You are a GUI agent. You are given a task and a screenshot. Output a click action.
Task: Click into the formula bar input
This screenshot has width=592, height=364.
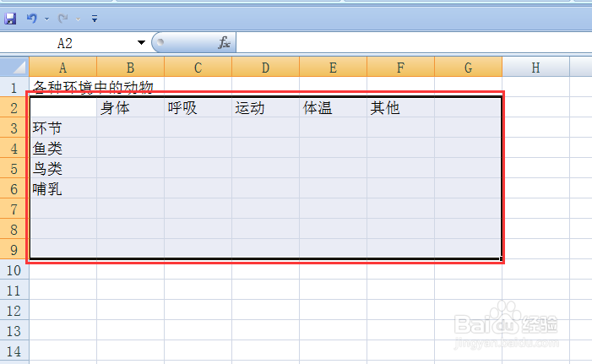coord(414,43)
